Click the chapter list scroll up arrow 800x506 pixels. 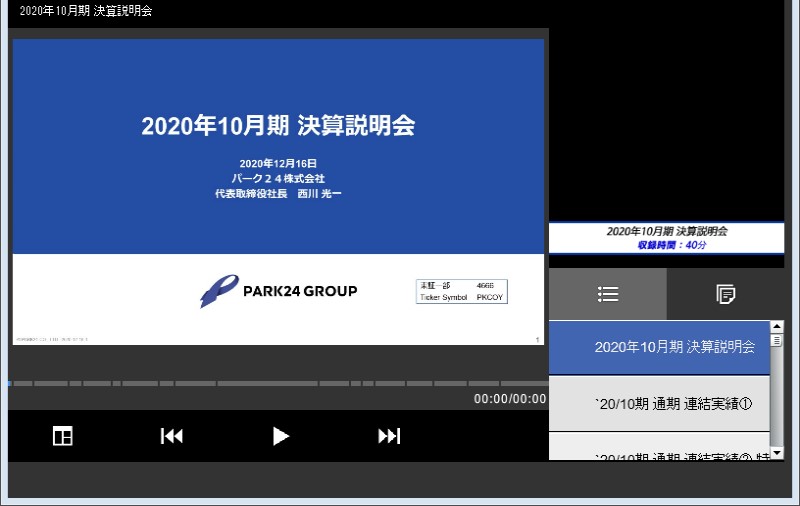click(x=777, y=326)
